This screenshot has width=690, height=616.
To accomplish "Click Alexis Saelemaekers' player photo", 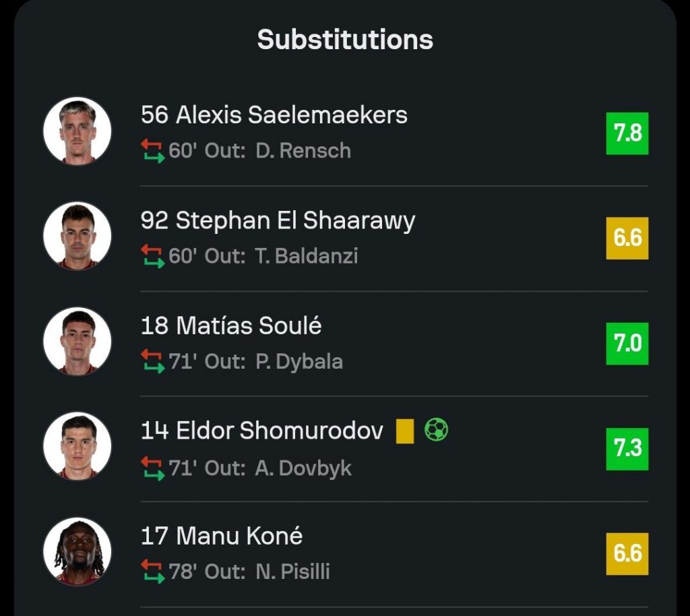I will pos(77,131).
